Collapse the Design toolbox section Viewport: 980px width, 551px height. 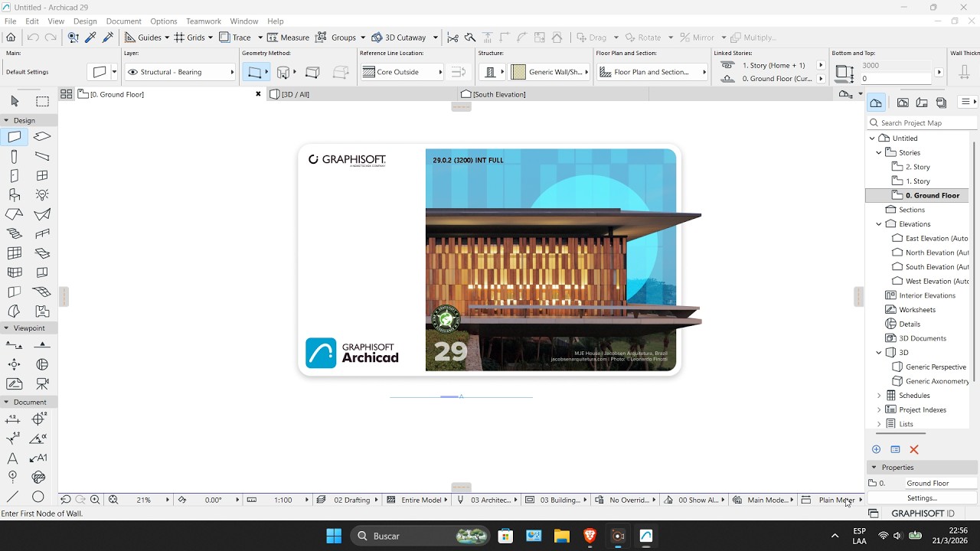6,120
